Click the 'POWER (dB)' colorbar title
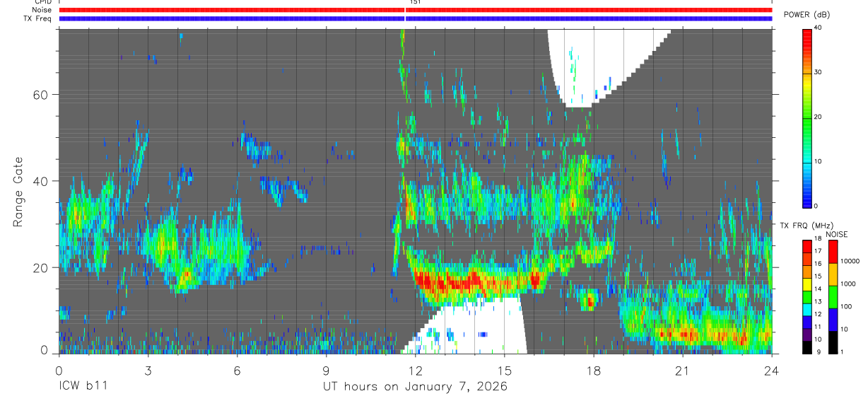Screen dimensions: 868x401 [807, 15]
